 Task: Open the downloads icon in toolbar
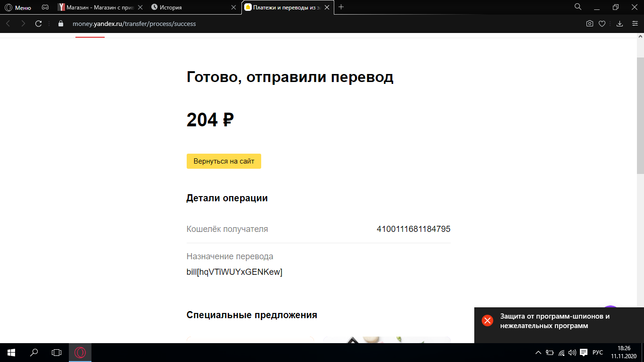coord(620,24)
